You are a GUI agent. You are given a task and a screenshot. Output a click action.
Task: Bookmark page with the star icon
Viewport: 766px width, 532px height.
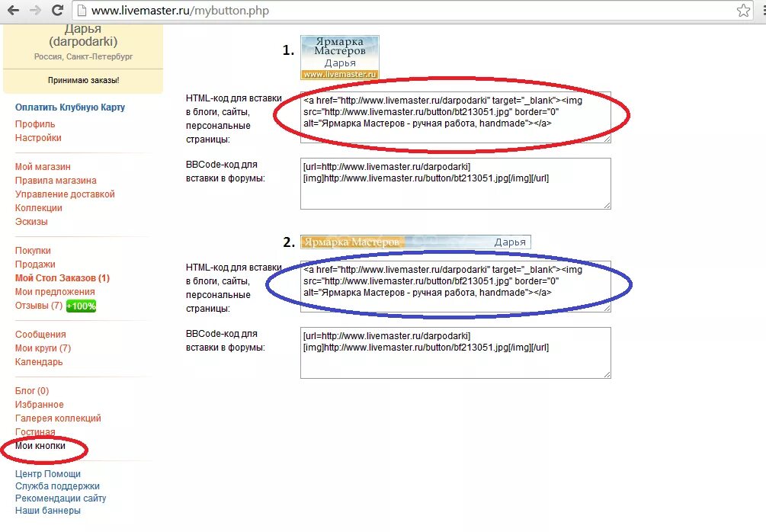click(743, 10)
